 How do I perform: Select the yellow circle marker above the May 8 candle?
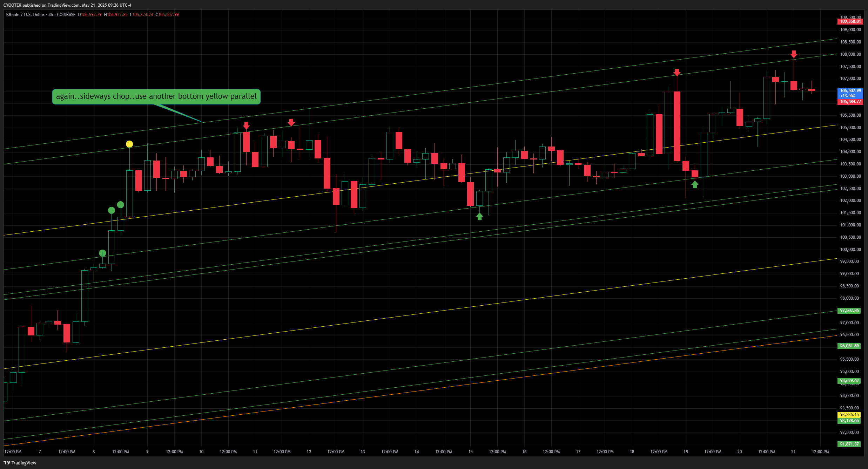coord(129,144)
